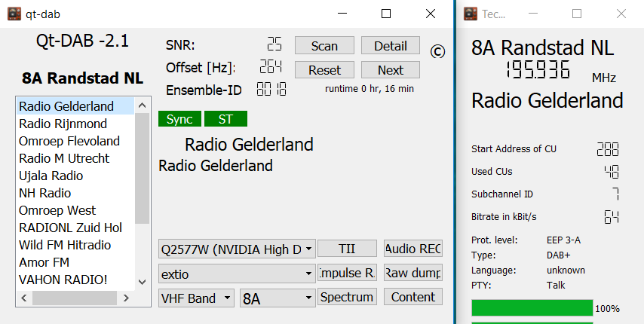
Task: Open the Q2577W audio output dropdown
Action: 237,249
